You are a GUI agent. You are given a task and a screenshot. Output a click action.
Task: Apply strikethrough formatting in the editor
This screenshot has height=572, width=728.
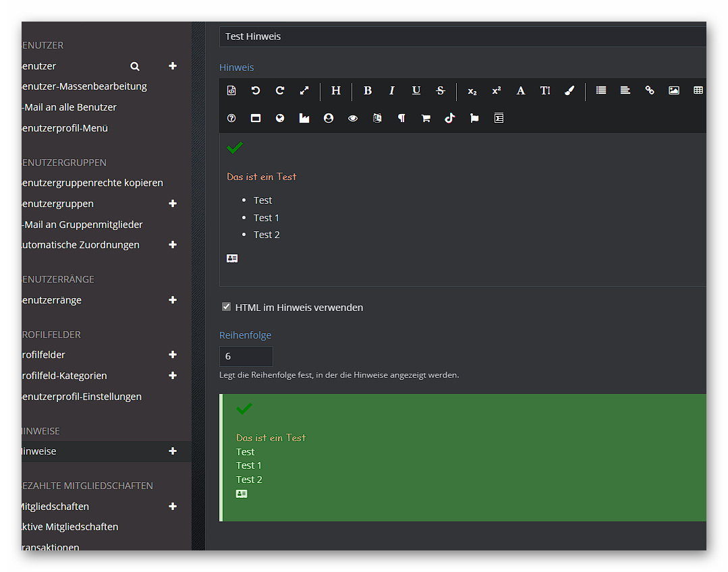click(441, 90)
